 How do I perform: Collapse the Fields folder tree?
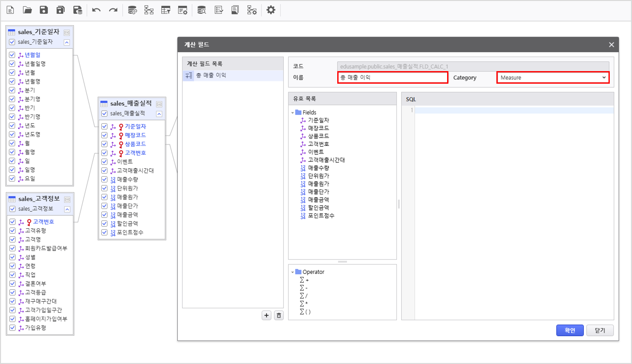[x=292, y=113]
